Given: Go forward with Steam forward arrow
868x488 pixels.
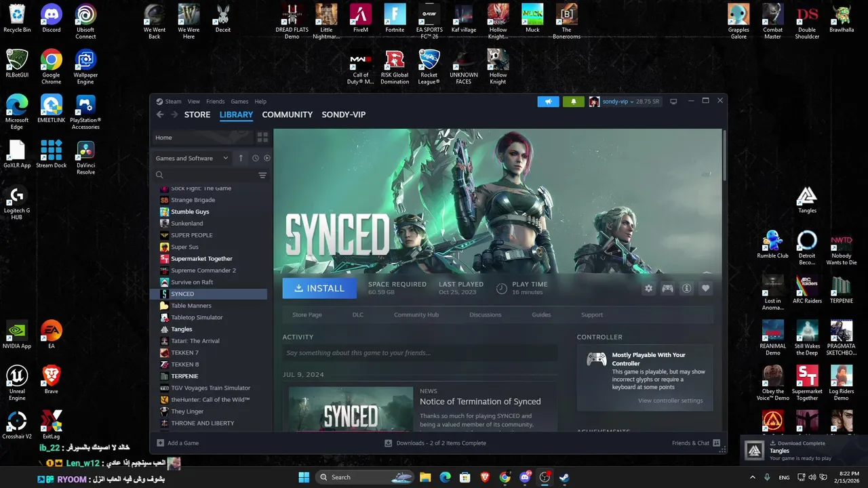Looking at the screenshot, I should click(174, 115).
